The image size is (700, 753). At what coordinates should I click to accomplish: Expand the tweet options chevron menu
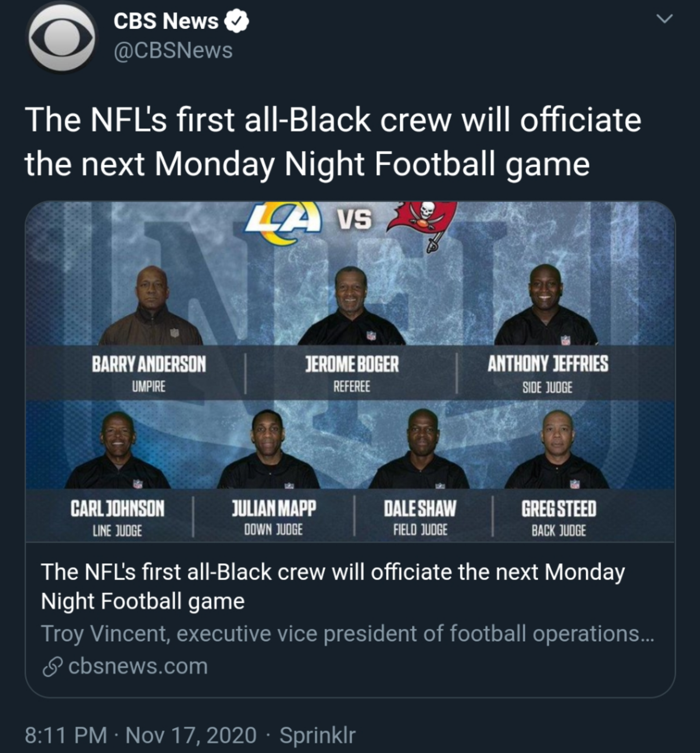pyautogui.click(x=664, y=18)
